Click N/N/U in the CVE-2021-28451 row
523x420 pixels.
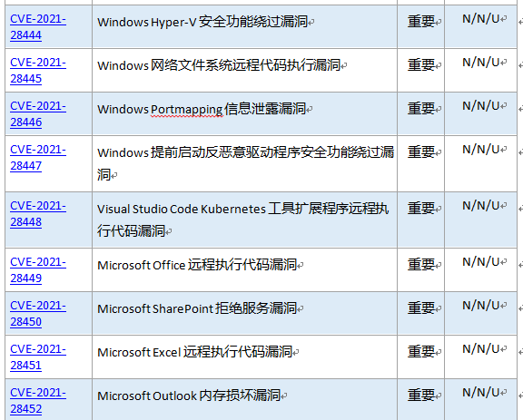pyautogui.click(x=480, y=349)
